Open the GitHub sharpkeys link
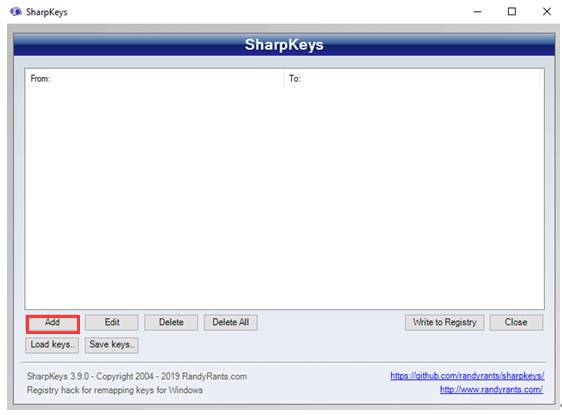This screenshot has width=562, height=415. point(467,376)
